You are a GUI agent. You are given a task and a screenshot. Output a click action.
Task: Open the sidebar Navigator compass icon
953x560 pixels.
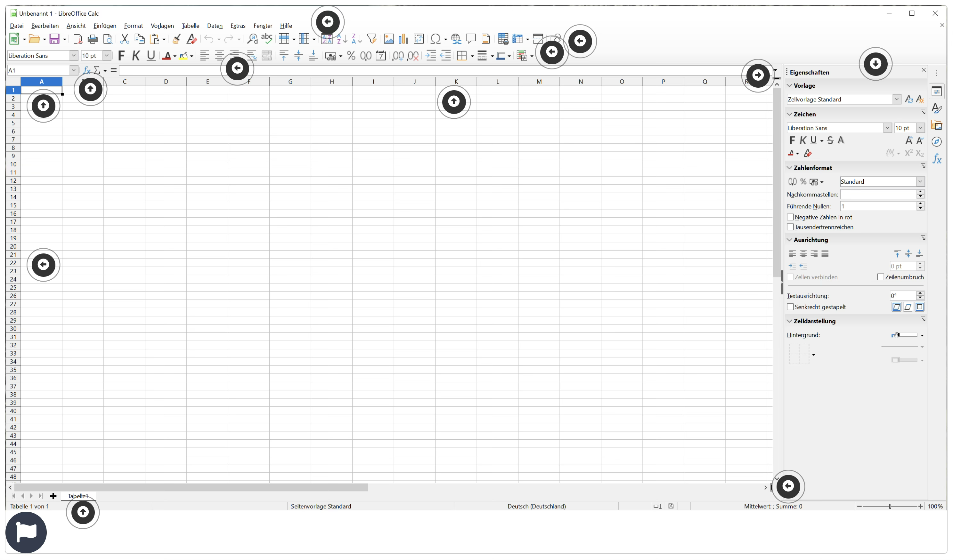point(936,142)
